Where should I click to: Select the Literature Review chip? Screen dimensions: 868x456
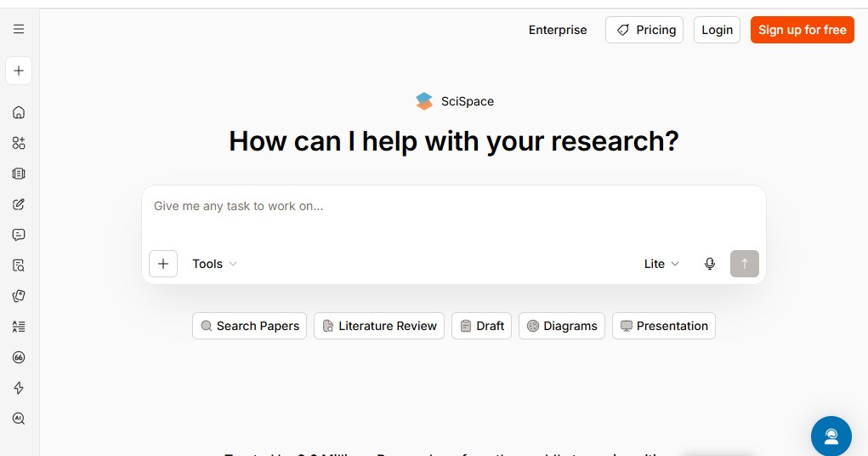coord(379,326)
